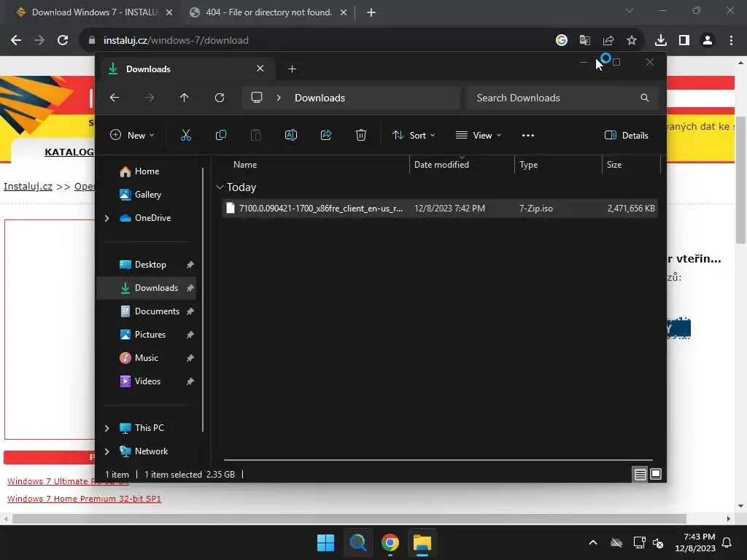This screenshot has height=560, width=747.
Task: Click the PC icon in Explorer address bar
Action: (x=257, y=98)
